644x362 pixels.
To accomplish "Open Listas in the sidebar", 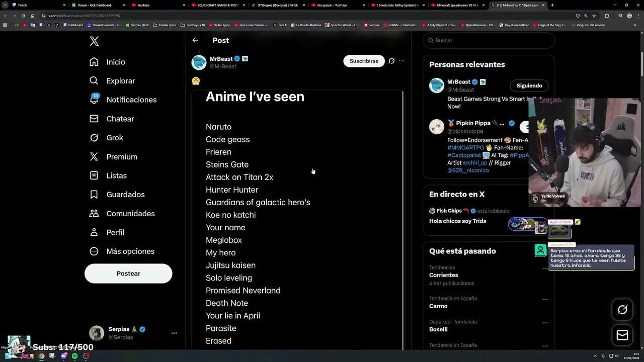I will click(108, 175).
